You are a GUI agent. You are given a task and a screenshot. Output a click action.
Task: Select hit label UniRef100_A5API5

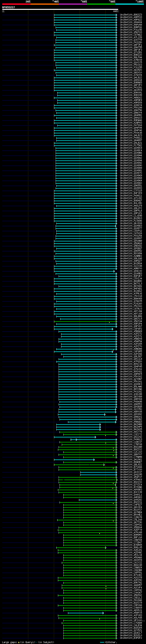pos(131,613)
